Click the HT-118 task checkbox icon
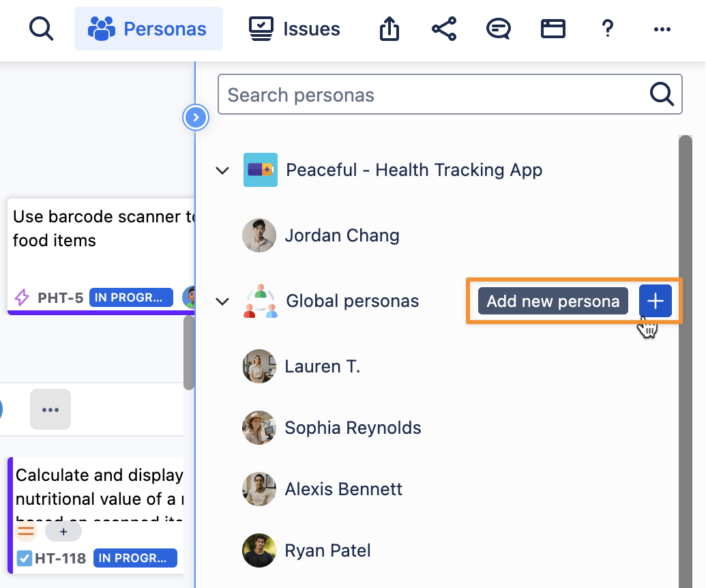 pyautogui.click(x=25, y=559)
